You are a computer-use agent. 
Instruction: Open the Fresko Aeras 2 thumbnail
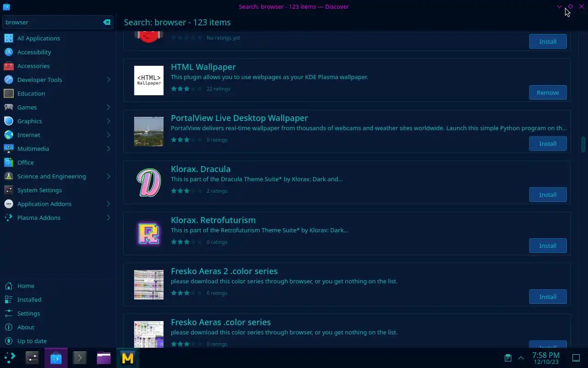pos(149,285)
